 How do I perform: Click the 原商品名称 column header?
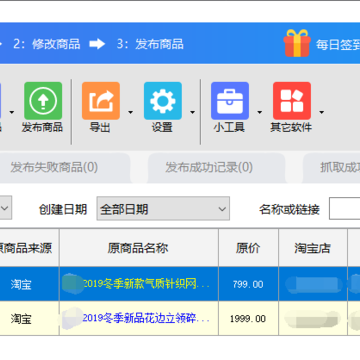click(139, 248)
